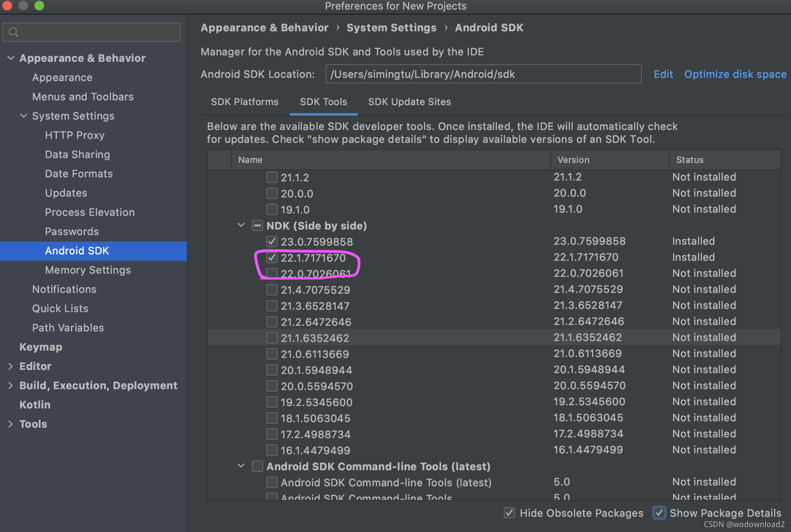Image resolution: width=791 pixels, height=532 pixels.
Task: Check NDK 20.1.5948944 checkbox
Action: pyautogui.click(x=272, y=370)
